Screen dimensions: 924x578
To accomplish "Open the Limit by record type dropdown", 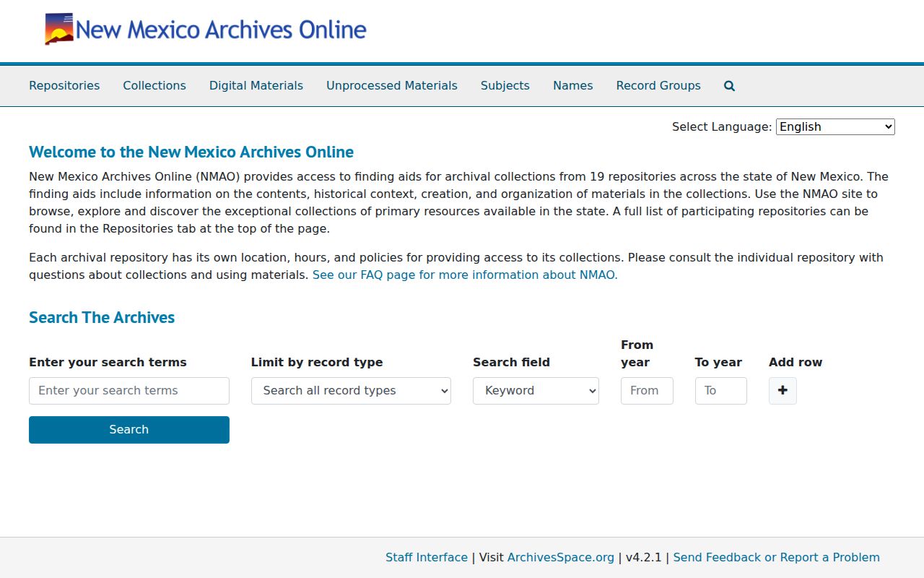I will tap(351, 391).
